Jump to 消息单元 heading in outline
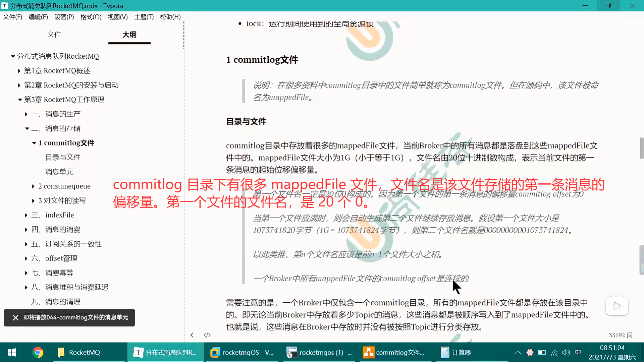Image resolution: width=644 pixels, height=362 pixels. click(x=59, y=172)
